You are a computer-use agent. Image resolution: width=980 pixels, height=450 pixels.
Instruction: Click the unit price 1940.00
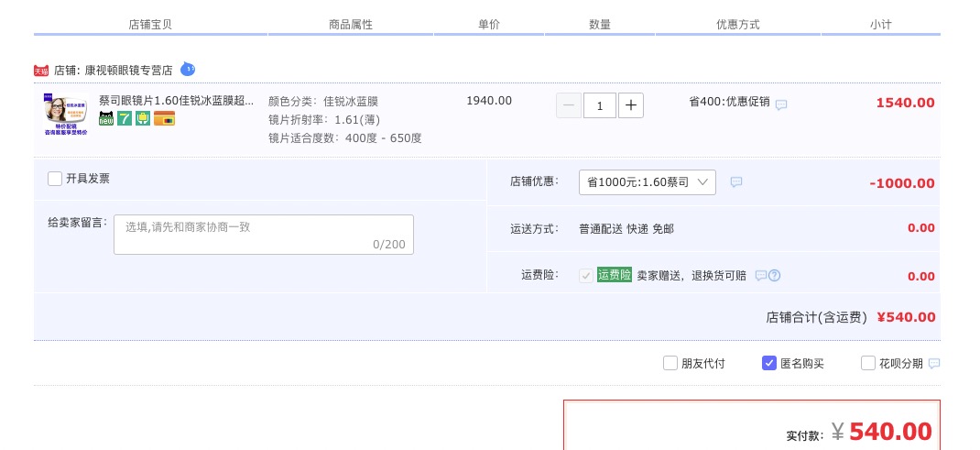click(489, 101)
